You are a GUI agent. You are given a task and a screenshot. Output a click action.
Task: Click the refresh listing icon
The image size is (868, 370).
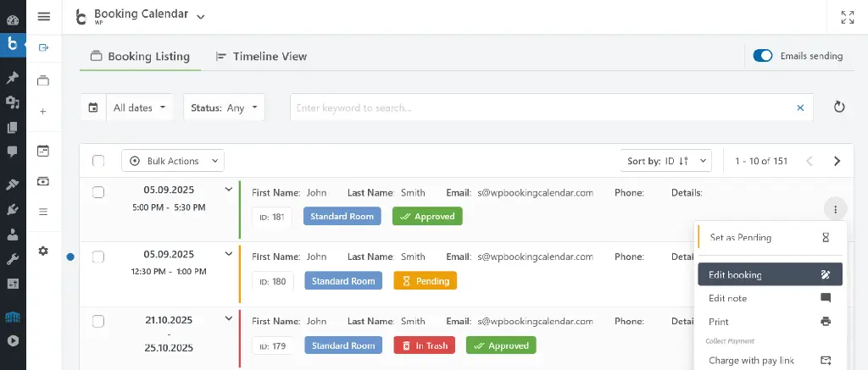(839, 108)
